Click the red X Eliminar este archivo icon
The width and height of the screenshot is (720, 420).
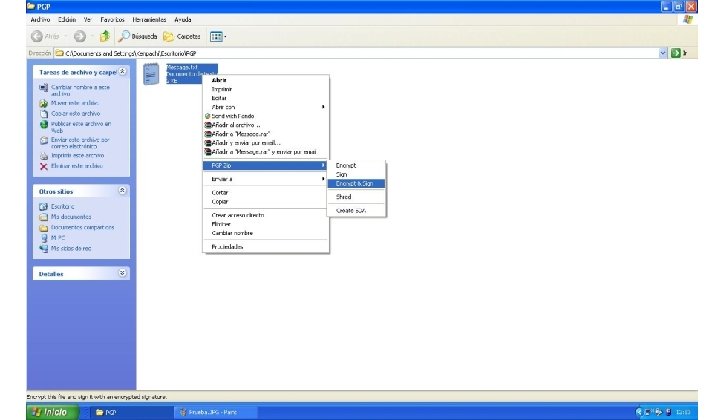pos(44,166)
